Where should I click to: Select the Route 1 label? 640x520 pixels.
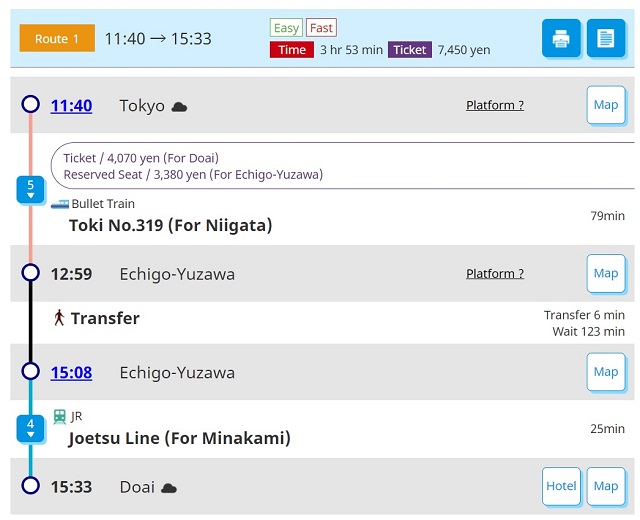[x=57, y=38]
